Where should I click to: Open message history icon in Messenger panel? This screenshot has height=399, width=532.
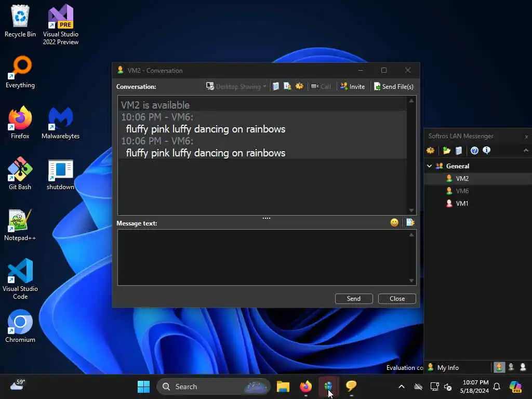coord(459,150)
